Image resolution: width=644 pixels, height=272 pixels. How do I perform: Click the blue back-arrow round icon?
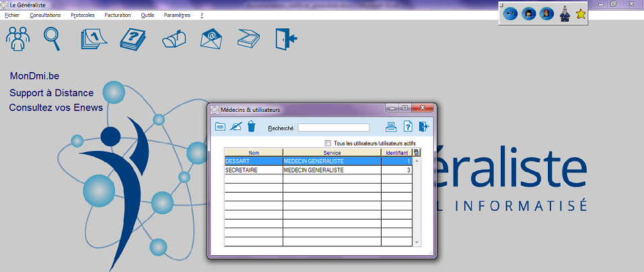pyautogui.click(x=510, y=14)
